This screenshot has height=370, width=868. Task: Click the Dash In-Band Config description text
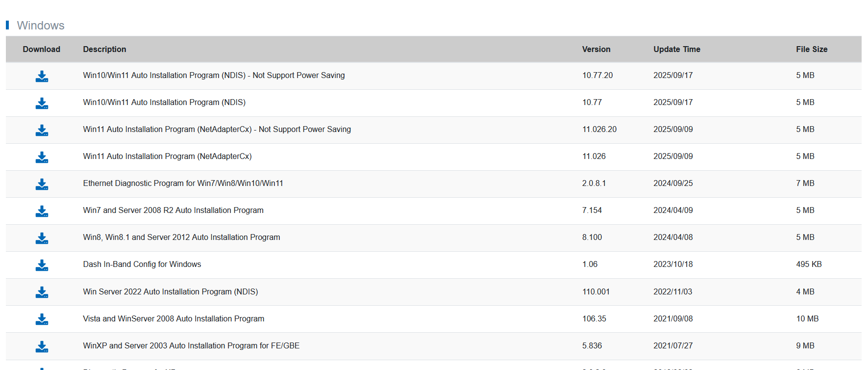(142, 264)
